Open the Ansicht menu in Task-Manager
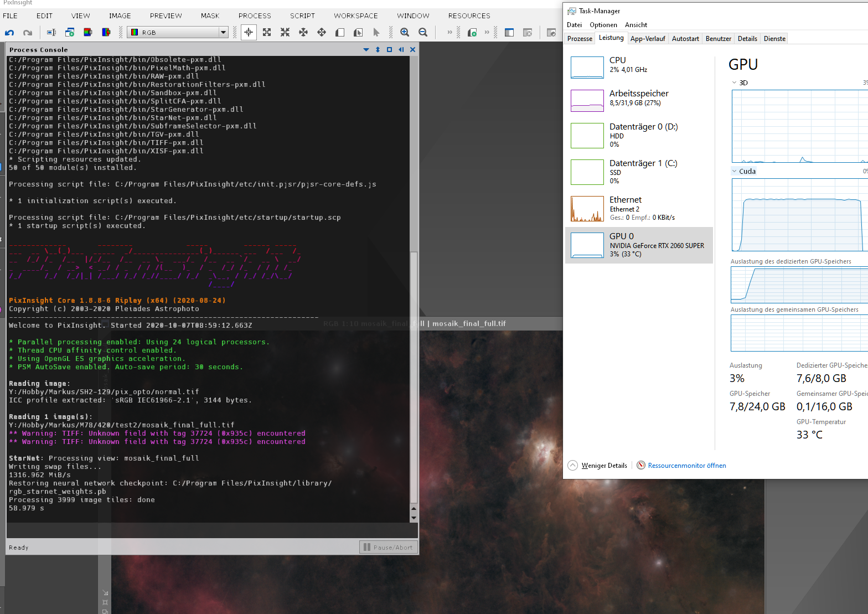This screenshot has width=868, height=614. 636,25
